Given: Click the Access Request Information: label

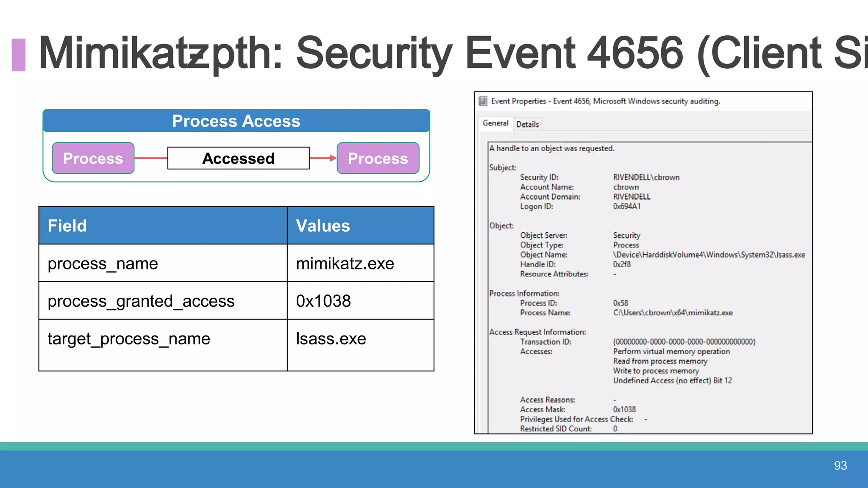Looking at the screenshot, I should 538,332.
